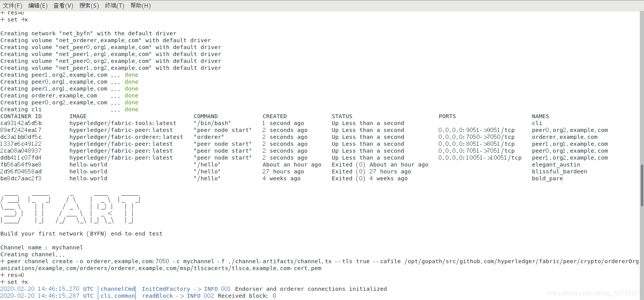Click port mapping 0.0.0.0:10051->10051/tcp
The height and width of the screenshot is (300, 644).
480,158
